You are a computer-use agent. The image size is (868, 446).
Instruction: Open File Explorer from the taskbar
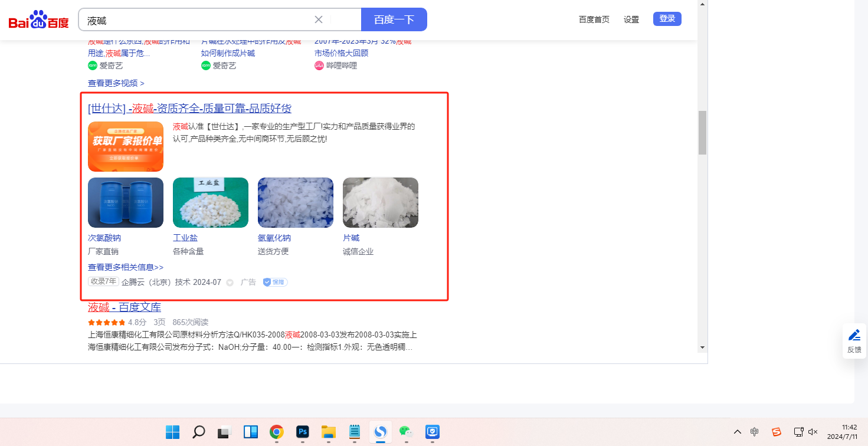[x=329, y=432]
